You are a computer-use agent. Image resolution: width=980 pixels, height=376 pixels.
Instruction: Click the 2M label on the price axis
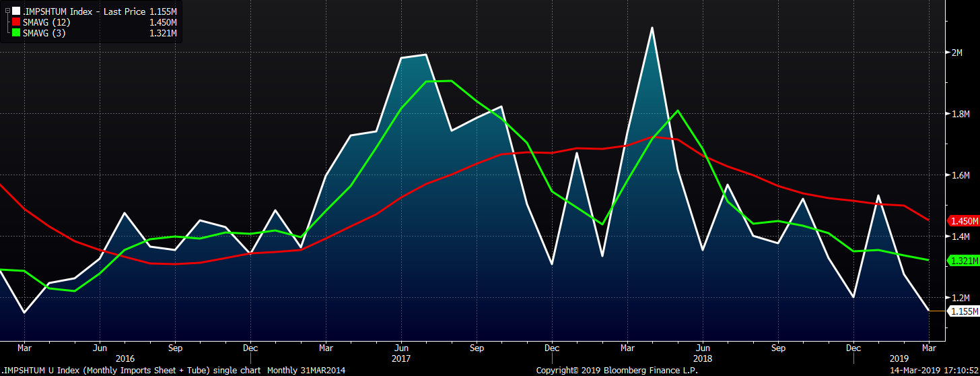956,53
